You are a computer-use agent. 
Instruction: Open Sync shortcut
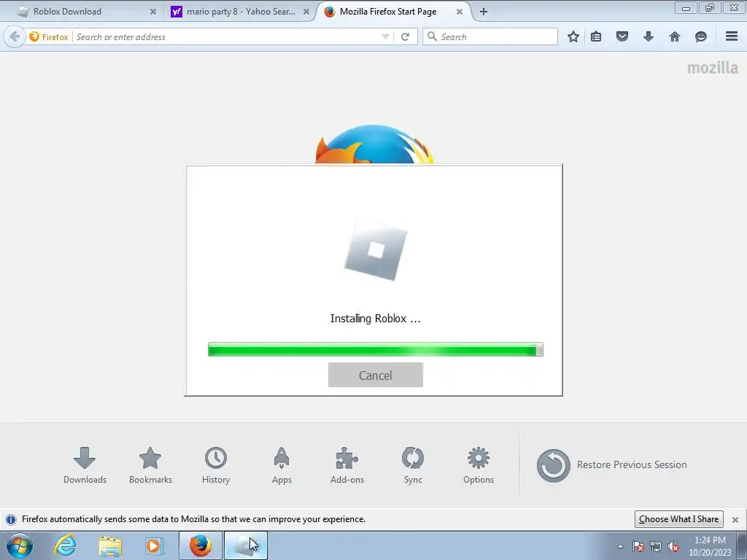tap(413, 466)
